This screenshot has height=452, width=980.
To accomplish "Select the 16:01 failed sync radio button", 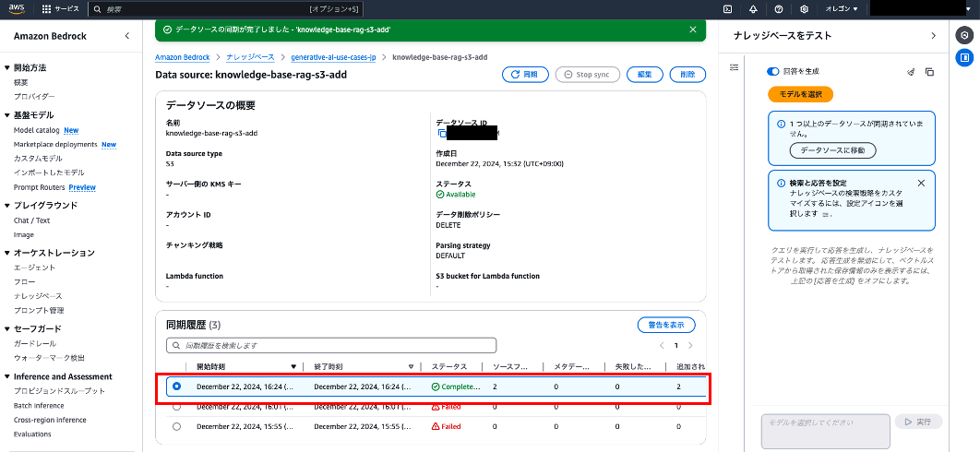I will pyautogui.click(x=176, y=407).
